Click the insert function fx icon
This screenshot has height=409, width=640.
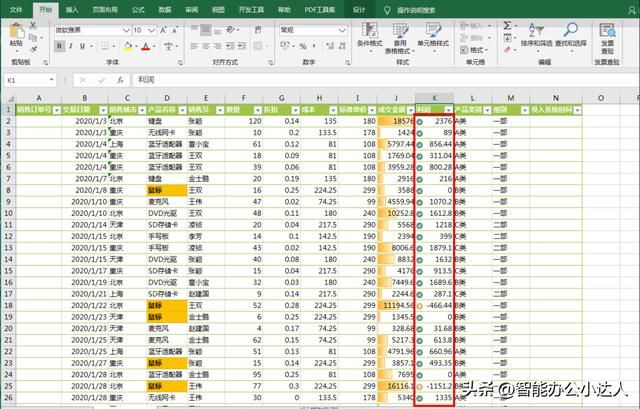[120, 80]
